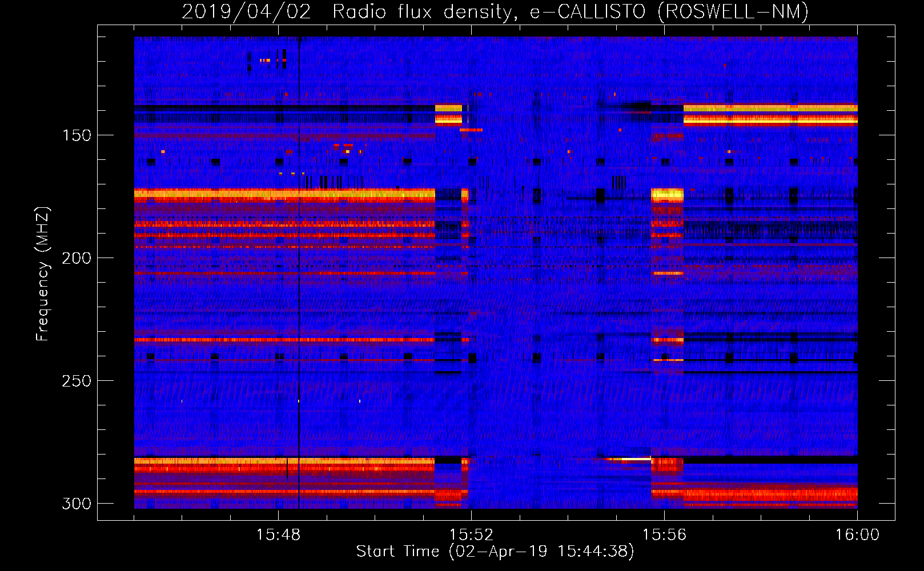
Task: Click the 15:52 time tick label
Action: [x=471, y=535]
